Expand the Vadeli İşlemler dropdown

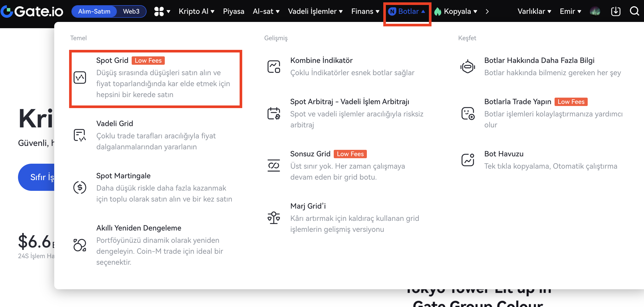click(x=315, y=11)
